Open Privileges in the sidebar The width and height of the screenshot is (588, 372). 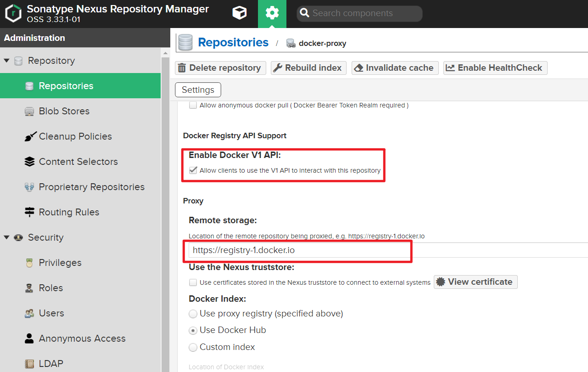(x=80, y=263)
